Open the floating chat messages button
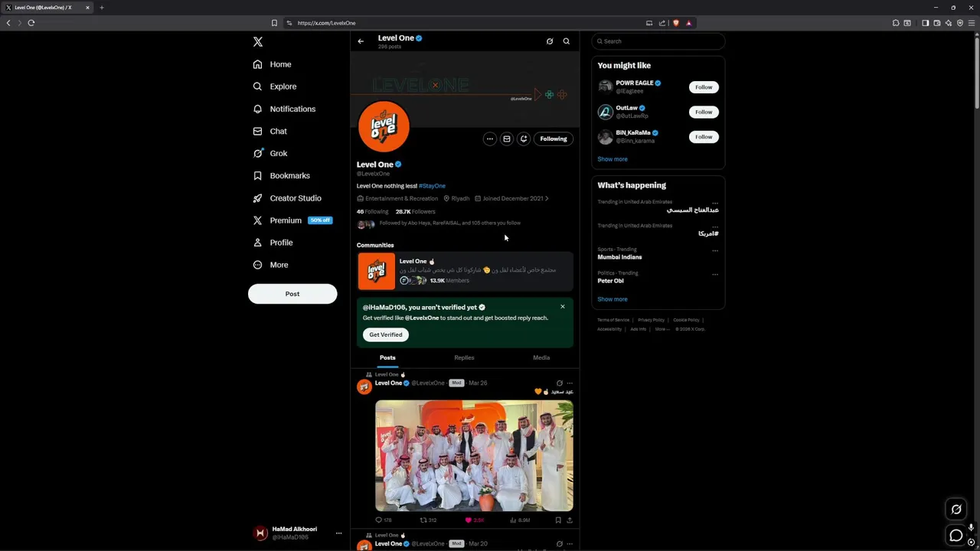 point(956,536)
